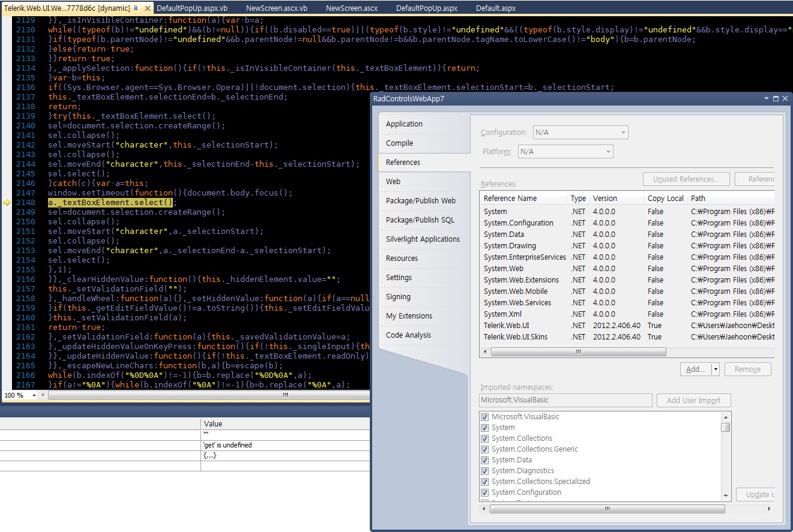Open the editor zoom level 100 % dropdown

34,395
